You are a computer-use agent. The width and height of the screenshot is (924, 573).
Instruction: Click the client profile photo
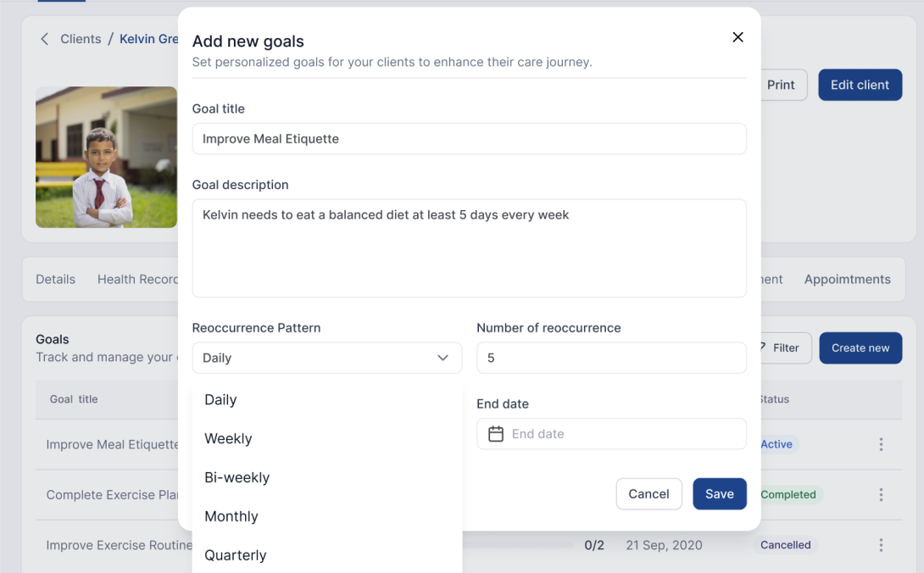pos(106,158)
